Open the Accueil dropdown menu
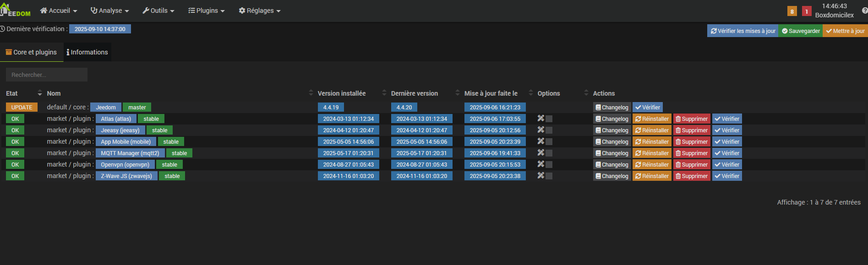 59,11
